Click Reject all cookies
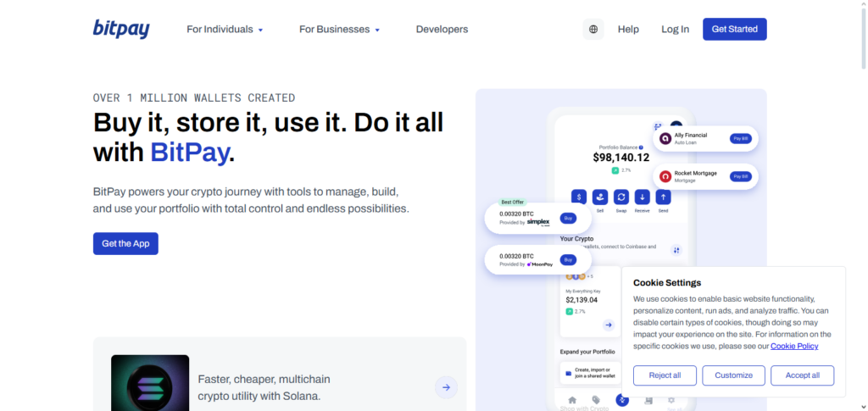The image size is (868, 411). pos(665,375)
